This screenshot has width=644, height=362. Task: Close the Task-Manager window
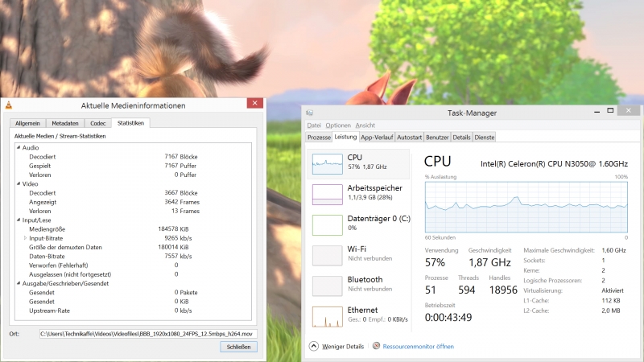click(629, 110)
